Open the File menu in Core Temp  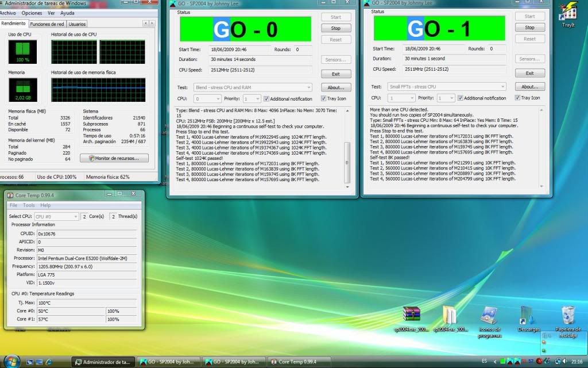pyautogui.click(x=14, y=205)
